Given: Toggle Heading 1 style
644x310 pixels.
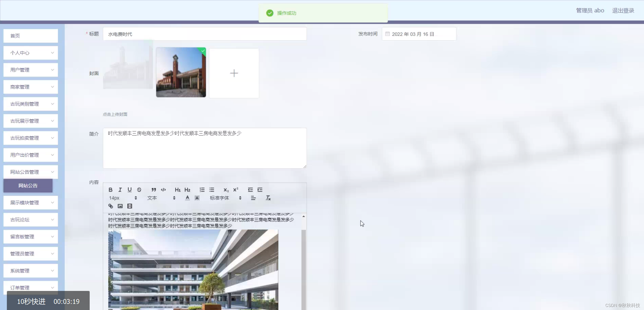Looking at the screenshot, I should (178, 190).
